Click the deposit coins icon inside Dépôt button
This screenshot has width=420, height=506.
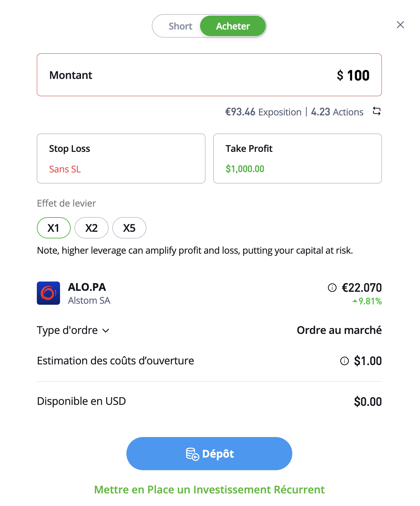(x=192, y=453)
